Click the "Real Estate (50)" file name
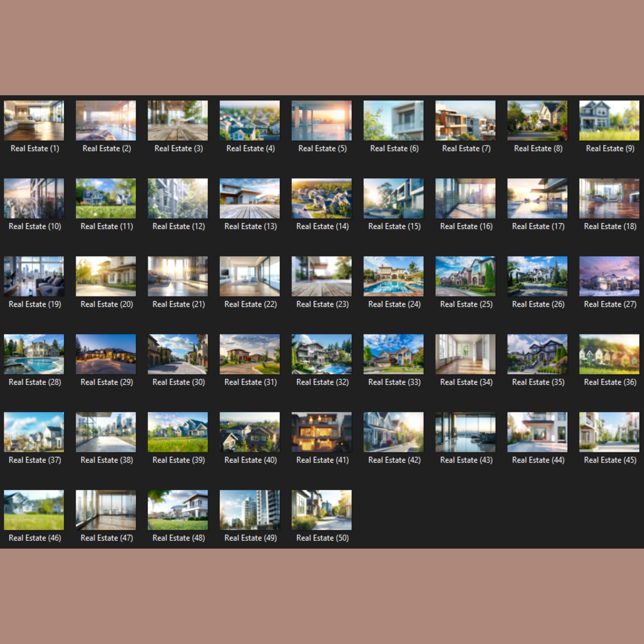644x644 pixels. [x=323, y=538]
